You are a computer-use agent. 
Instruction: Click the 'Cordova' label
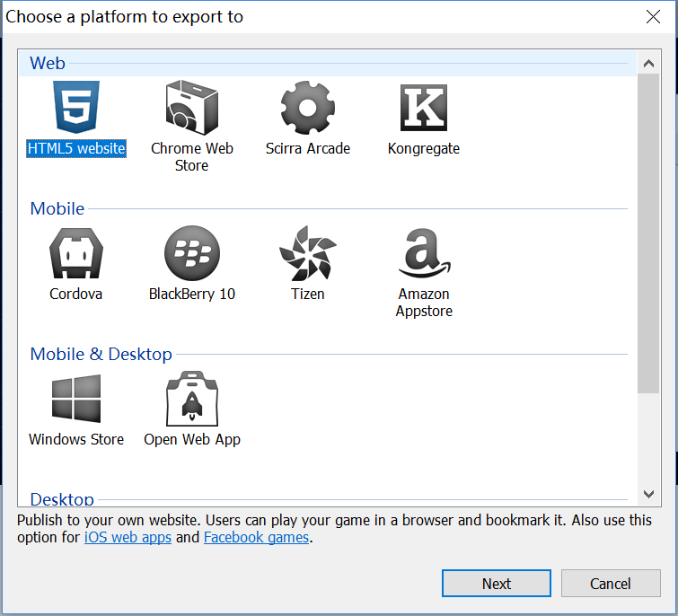point(76,294)
